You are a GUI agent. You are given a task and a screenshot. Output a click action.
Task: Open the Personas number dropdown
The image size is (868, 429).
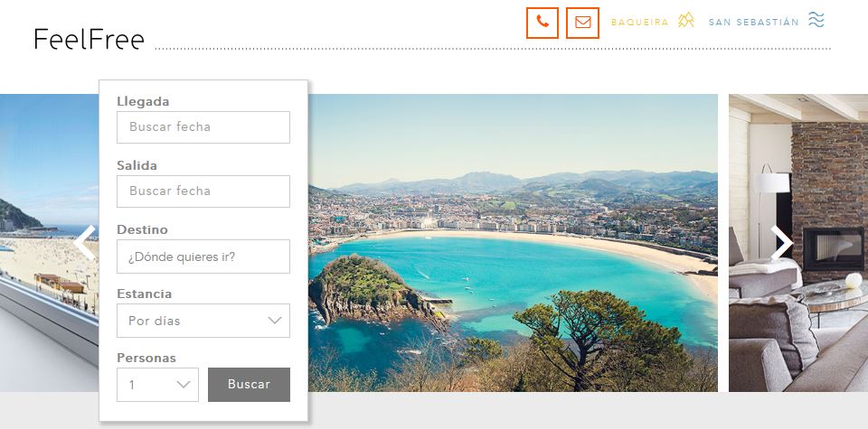pyautogui.click(x=157, y=385)
